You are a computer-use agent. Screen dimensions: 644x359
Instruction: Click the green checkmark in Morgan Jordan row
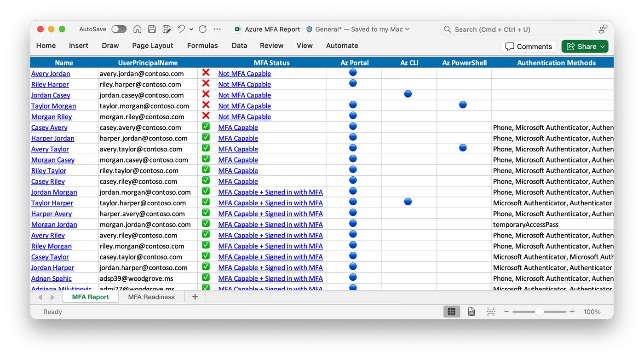(x=206, y=223)
